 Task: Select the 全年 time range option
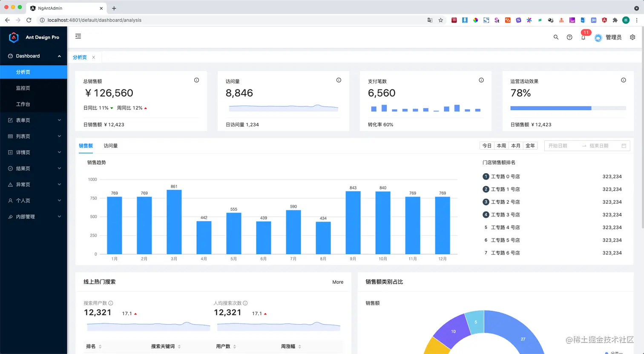click(530, 146)
